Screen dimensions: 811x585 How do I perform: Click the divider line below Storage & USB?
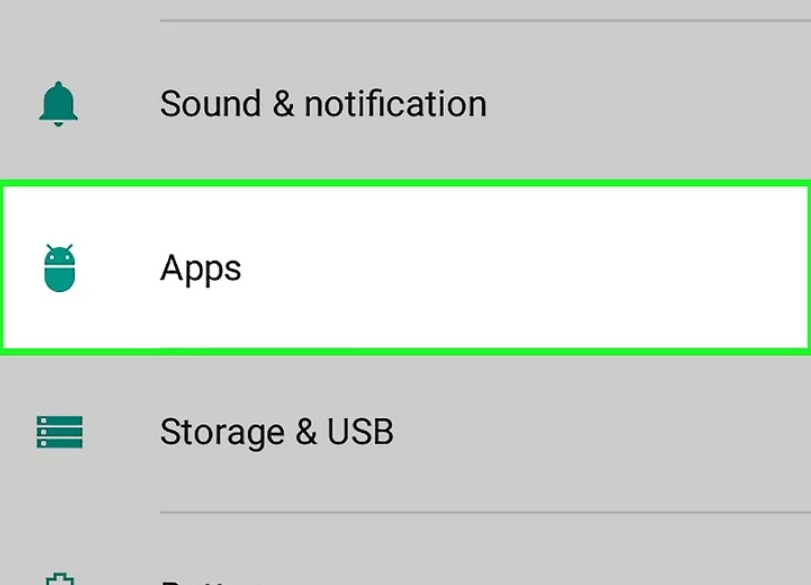point(485,513)
